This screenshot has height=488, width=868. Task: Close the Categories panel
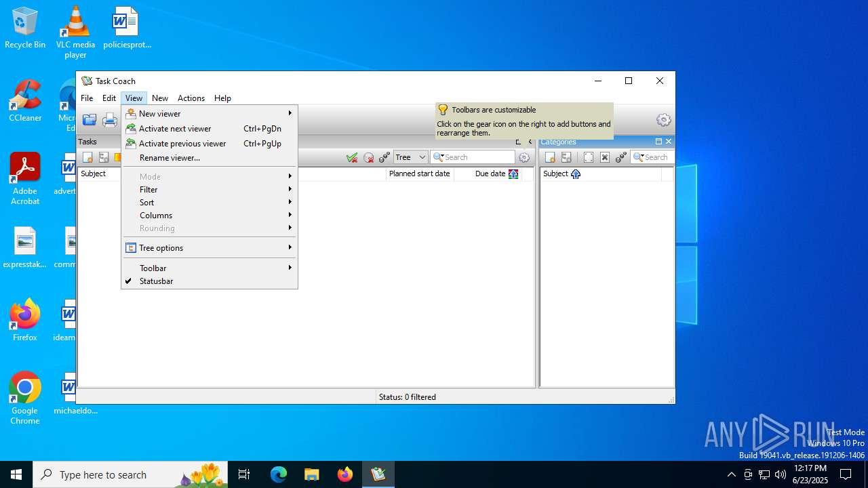pyautogui.click(x=668, y=142)
